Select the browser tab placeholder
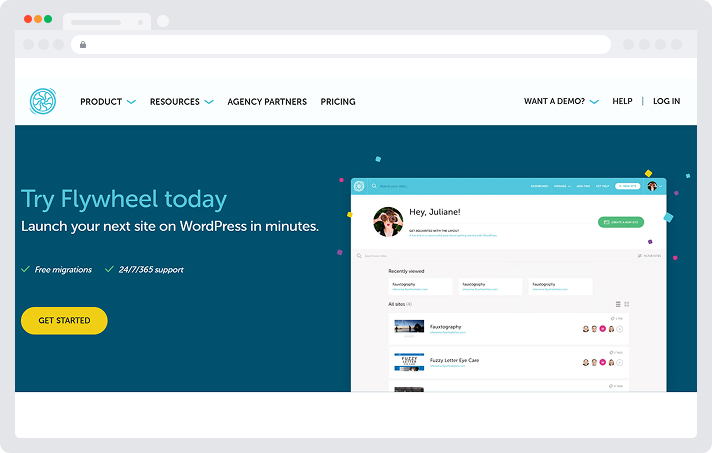Screen dimensions: 712x453 [107, 22]
